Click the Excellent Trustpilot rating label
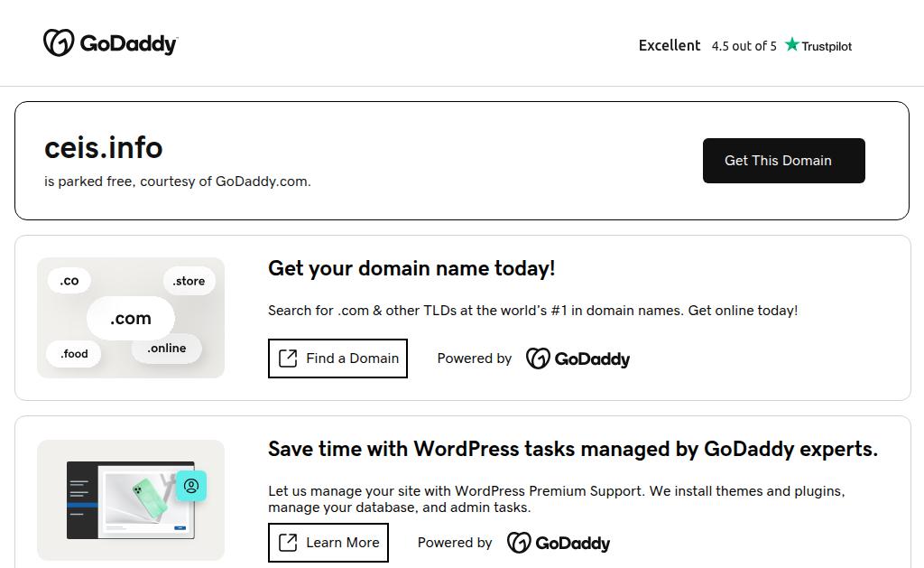Viewport: 924px width, 568px height. pyautogui.click(x=670, y=45)
